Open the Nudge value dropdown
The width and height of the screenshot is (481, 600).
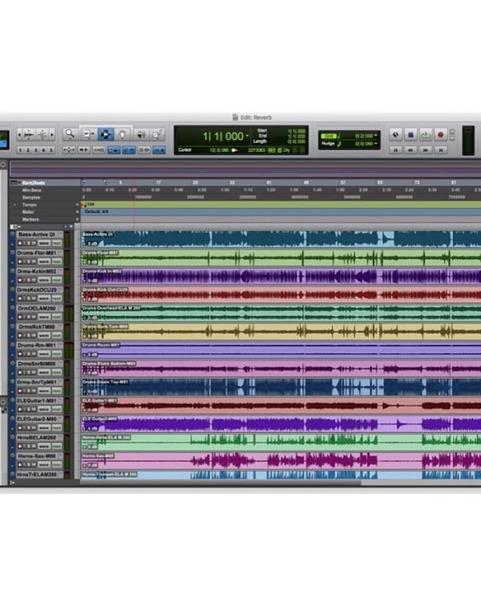[x=376, y=143]
